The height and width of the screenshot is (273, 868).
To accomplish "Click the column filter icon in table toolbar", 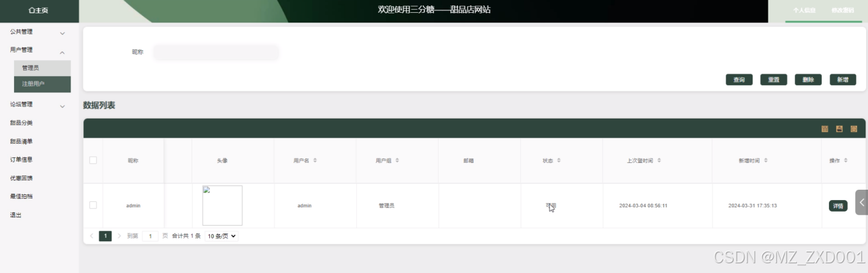I will (x=825, y=129).
